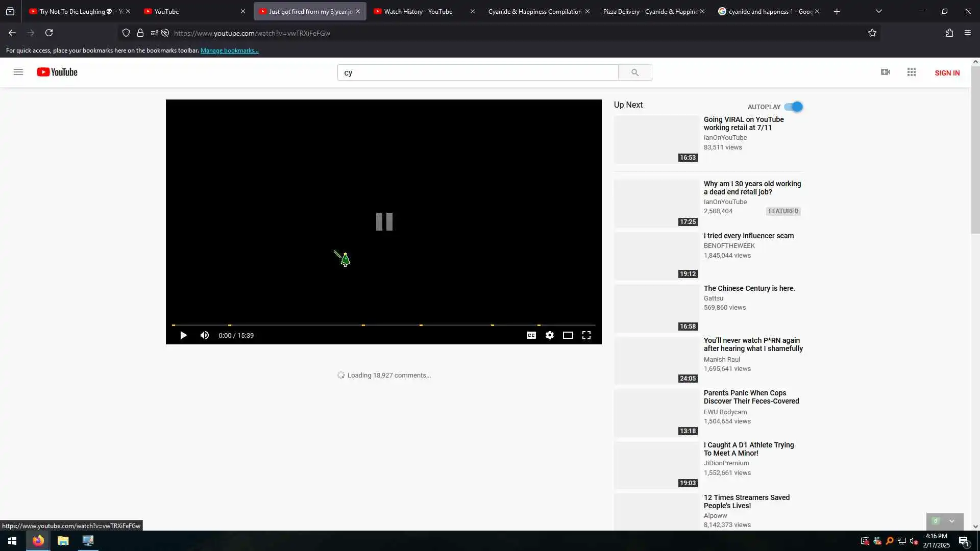
Task: Bookmark this page with the star icon
Action: (x=872, y=33)
